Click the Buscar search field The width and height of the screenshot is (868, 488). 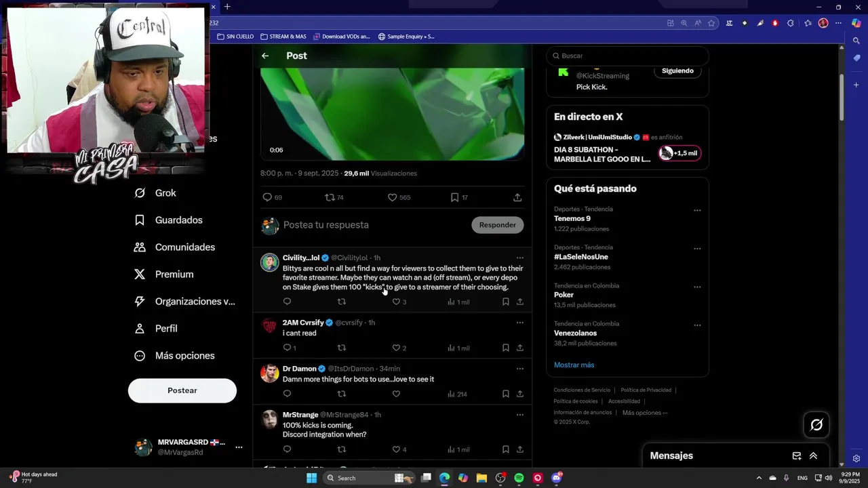point(627,56)
